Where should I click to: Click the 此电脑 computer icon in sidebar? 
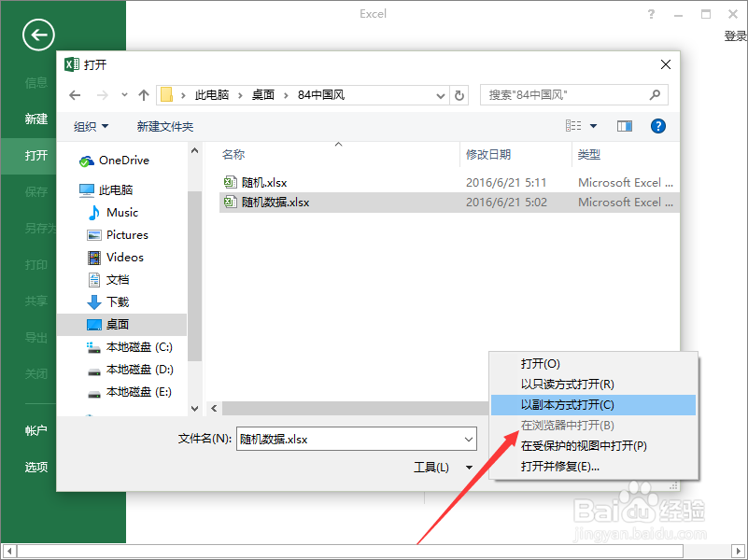click(x=87, y=189)
